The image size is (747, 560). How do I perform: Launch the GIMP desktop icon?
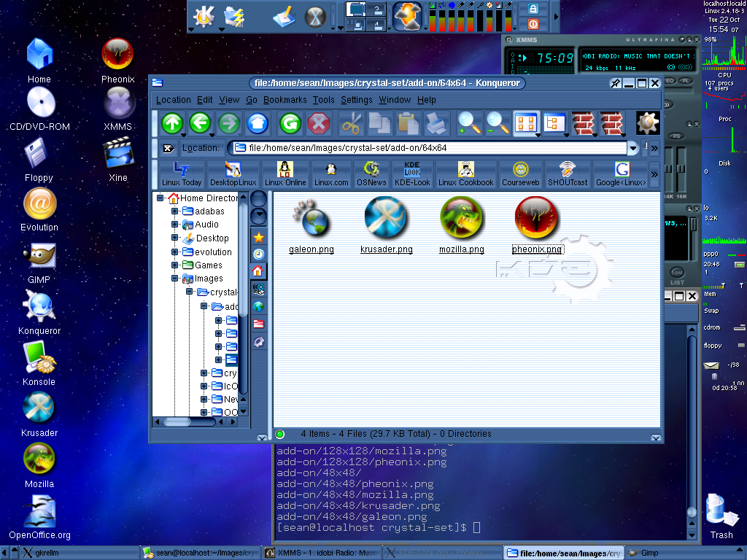pyautogui.click(x=39, y=262)
